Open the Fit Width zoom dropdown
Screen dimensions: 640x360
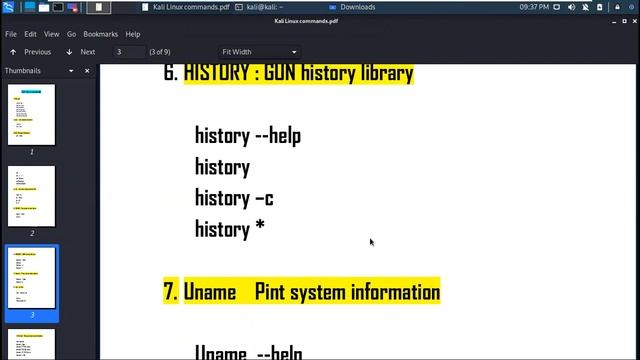260,52
